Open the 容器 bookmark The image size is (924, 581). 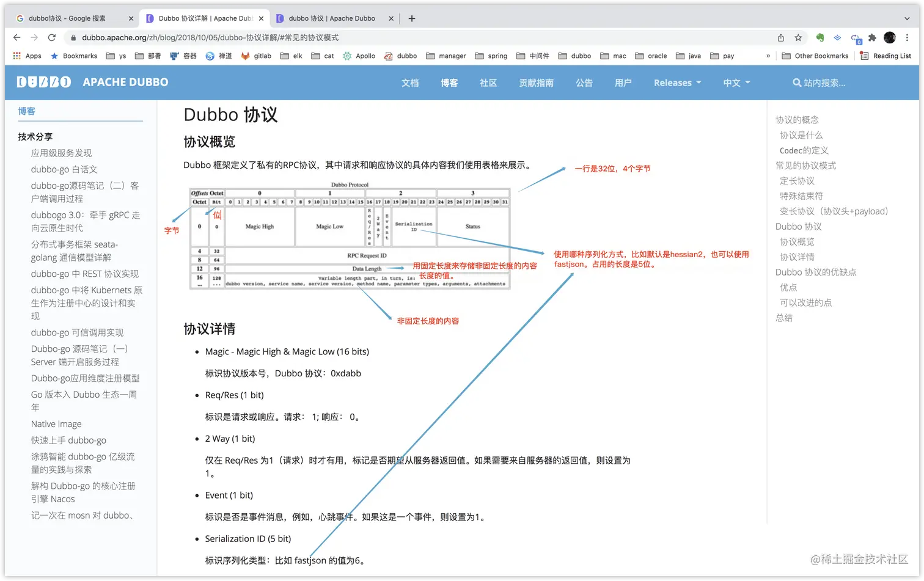(x=183, y=56)
